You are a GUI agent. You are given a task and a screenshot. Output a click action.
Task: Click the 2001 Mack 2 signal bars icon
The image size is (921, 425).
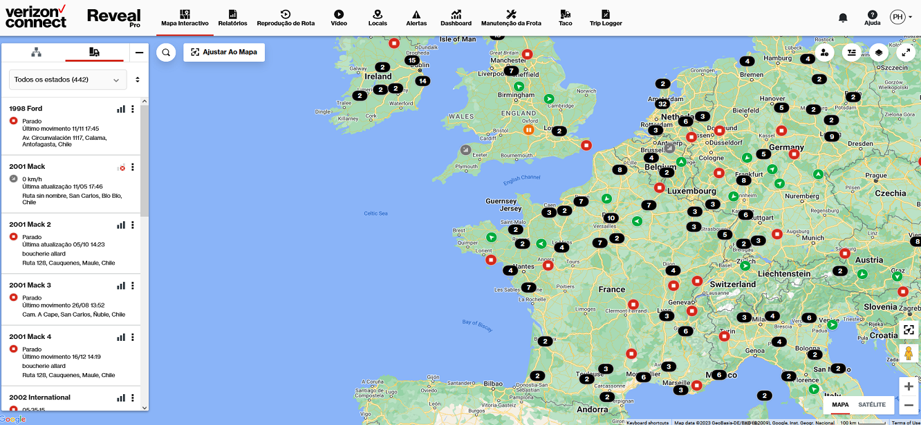tap(121, 225)
